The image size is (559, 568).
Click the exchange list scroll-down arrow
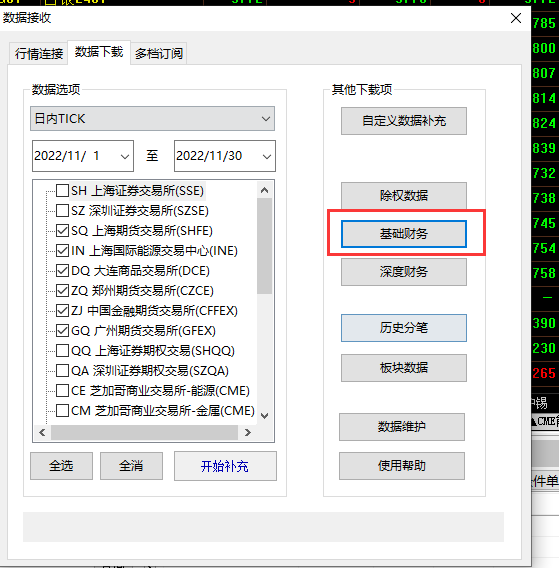click(264, 415)
